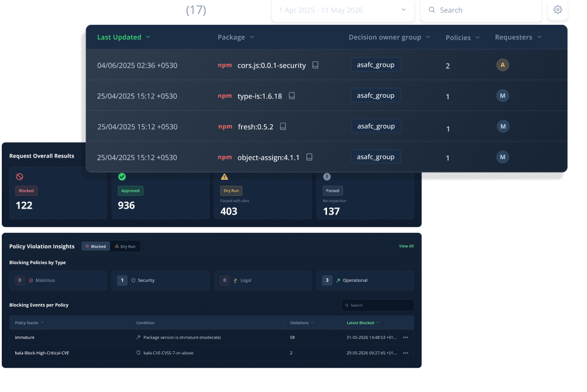Image resolution: width=587 pixels, height=392 pixels.
Task: Click package name cors.js:0.0.1-security
Action: [272, 65]
